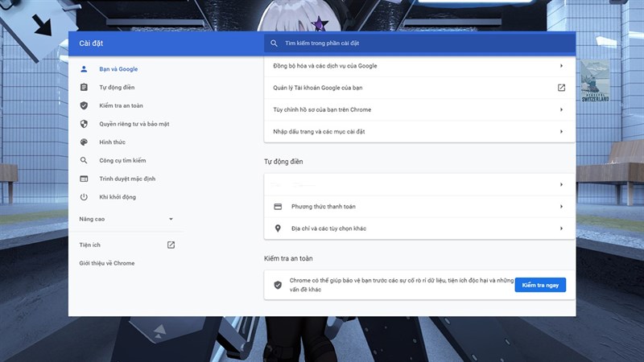644x362 pixels.
Task: Open Địa chỉ và các tùy chọn khác
Action: pyautogui.click(x=419, y=228)
